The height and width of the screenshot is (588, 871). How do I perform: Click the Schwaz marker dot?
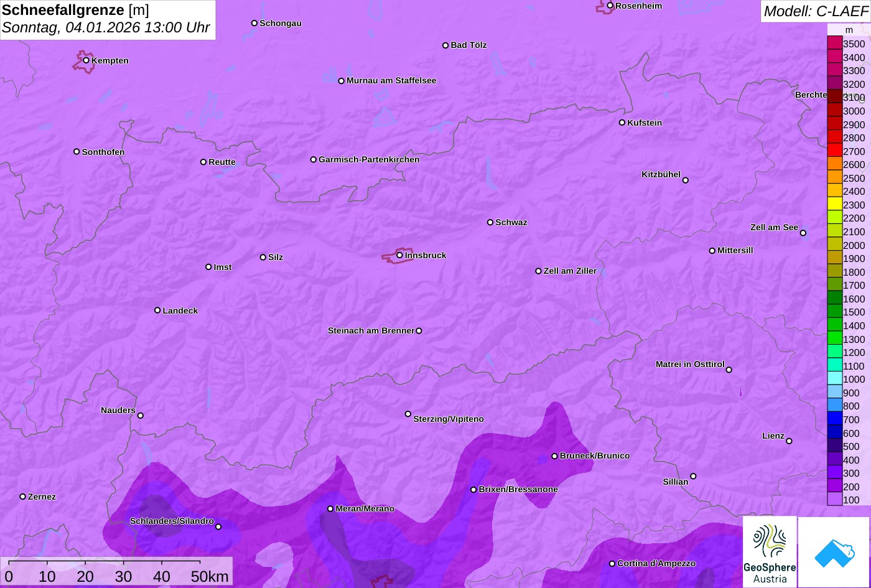[490, 222]
